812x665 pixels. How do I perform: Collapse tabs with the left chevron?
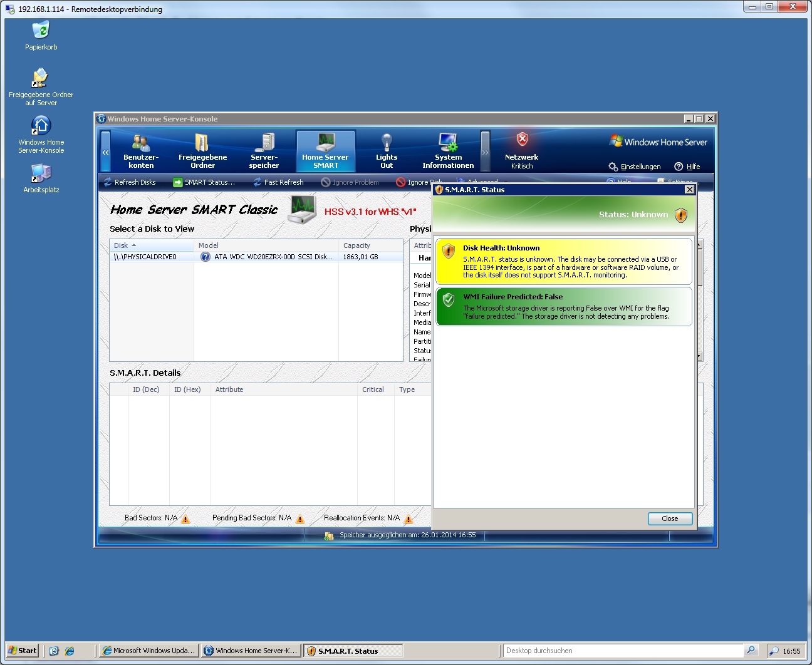pyautogui.click(x=105, y=152)
